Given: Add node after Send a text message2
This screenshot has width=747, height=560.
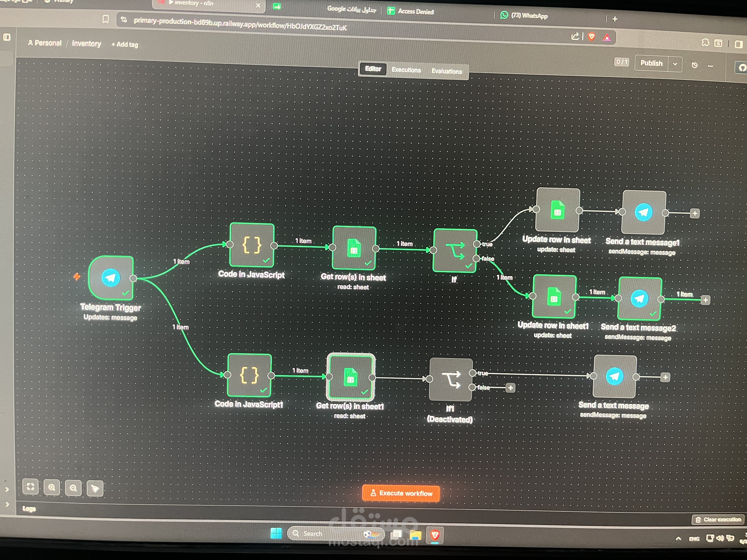Looking at the screenshot, I should click(705, 300).
